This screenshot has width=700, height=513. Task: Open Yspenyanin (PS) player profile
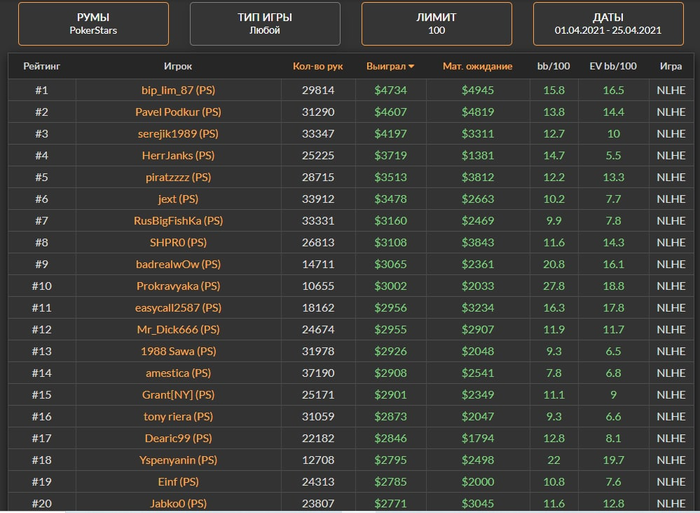pos(178,460)
